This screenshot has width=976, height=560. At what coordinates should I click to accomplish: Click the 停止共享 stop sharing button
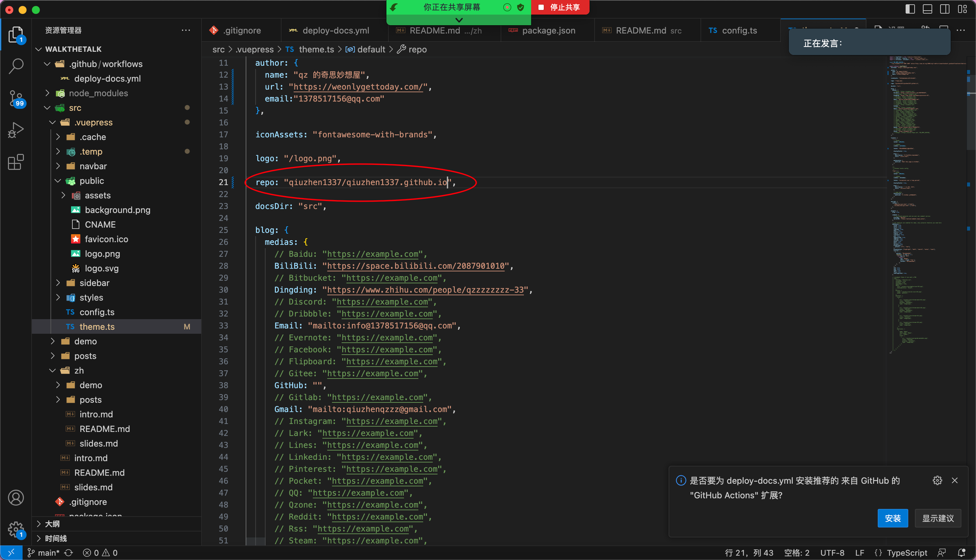(x=560, y=7)
